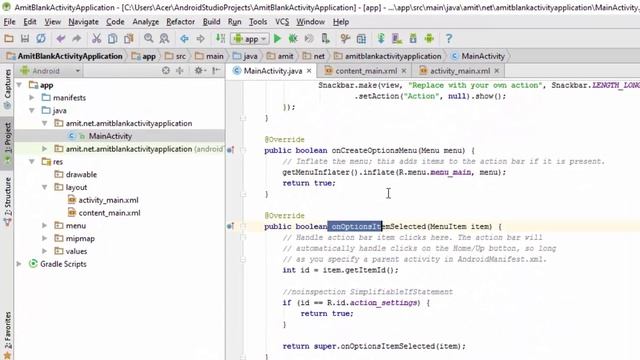Open the Structure side tool window

(x=7, y=202)
